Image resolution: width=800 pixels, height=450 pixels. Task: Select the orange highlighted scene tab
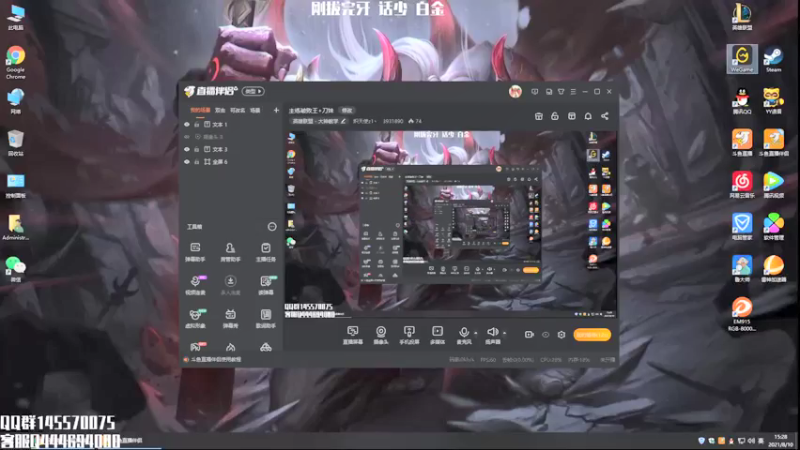click(200, 110)
